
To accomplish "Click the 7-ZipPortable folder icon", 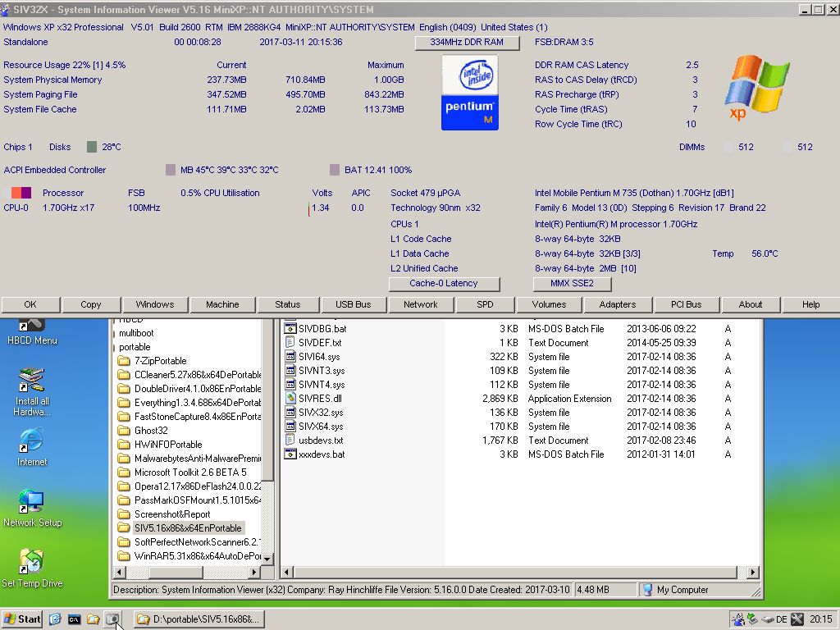I will pos(124,361).
